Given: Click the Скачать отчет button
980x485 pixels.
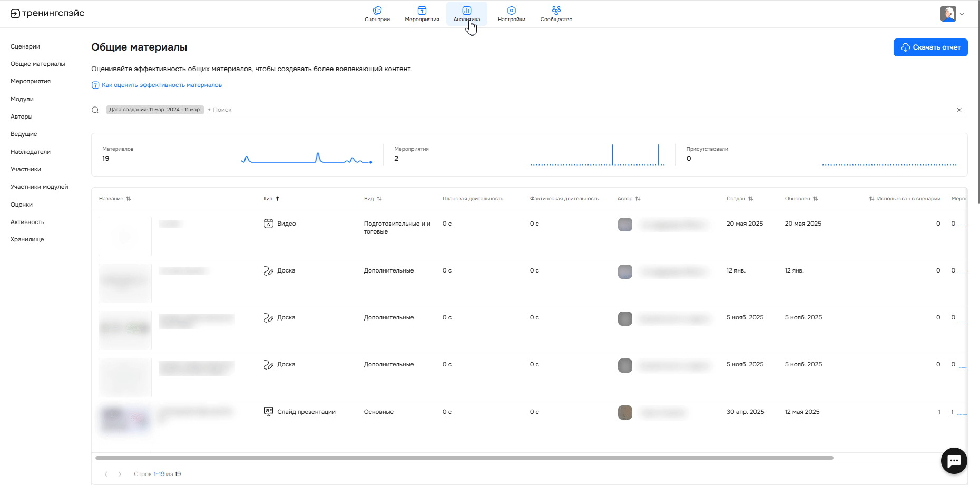Looking at the screenshot, I should (x=930, y=47).
